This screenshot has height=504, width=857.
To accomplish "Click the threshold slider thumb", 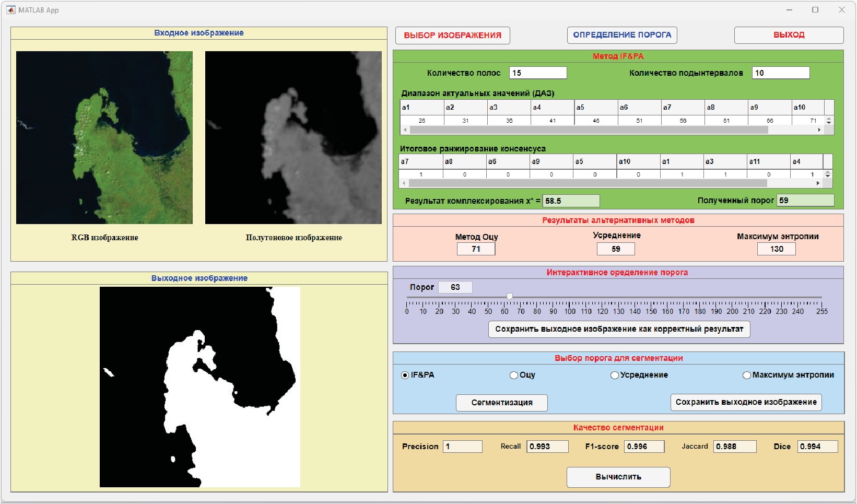I will click(x=510, y=297).
